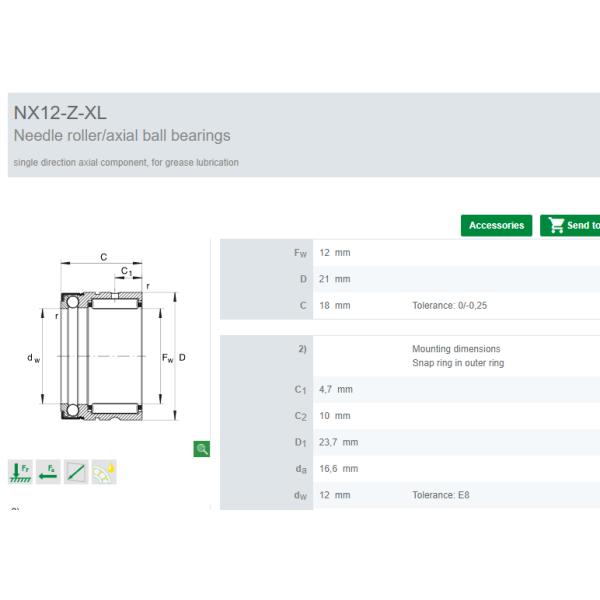Image resolution: width=600 pixels, height=600 pixels.
Task: Select the D 21 mm row
Action: [410, 279]
